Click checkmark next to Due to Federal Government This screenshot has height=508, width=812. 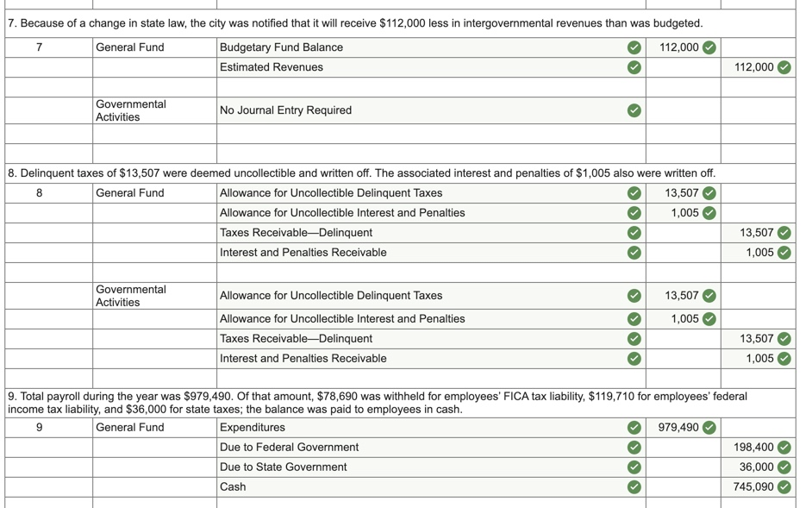tap(634, 447)
